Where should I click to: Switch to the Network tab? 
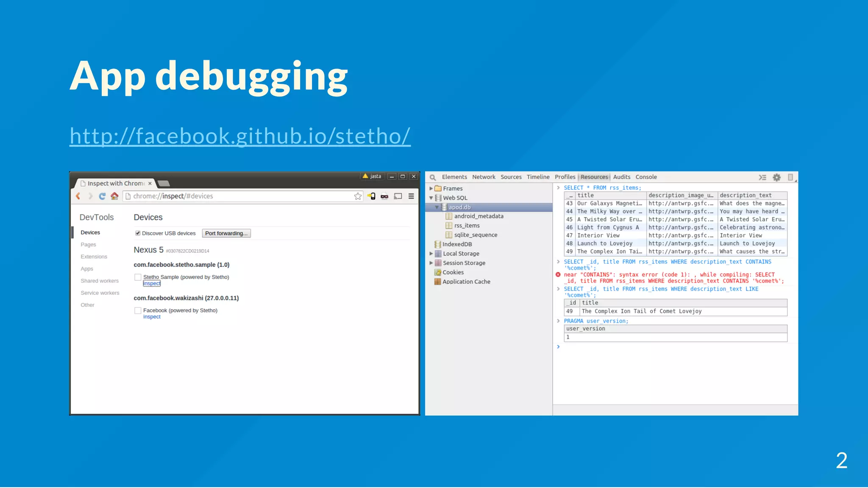tap(484, 177)
